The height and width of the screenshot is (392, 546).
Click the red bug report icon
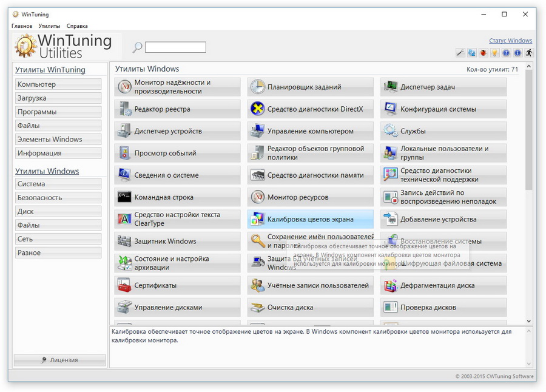[484, 53]
